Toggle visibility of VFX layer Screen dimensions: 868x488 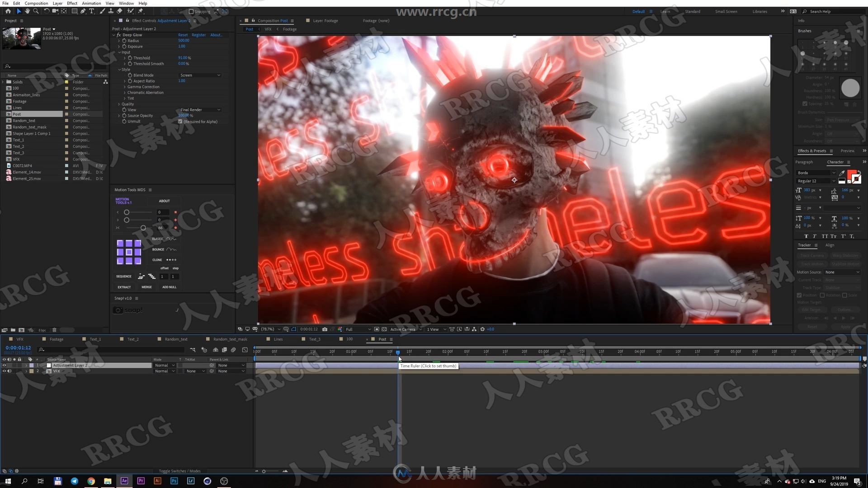tap(5, 371)
